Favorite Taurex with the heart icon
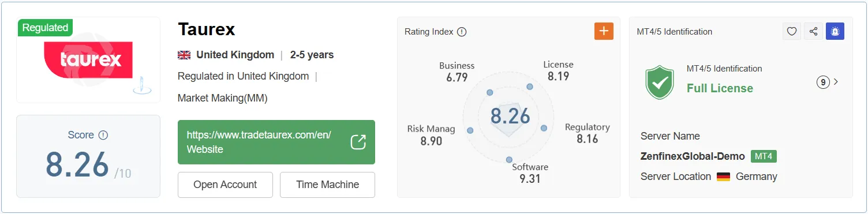The height and width of the screenshot is (214, 868). (792, 31)
